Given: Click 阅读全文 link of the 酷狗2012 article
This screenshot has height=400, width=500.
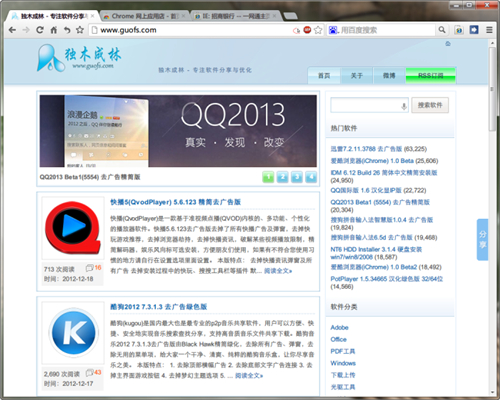Looking at the screenshot, I should pos(249,376).
